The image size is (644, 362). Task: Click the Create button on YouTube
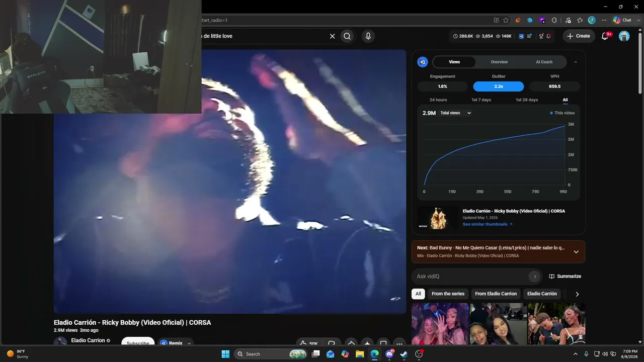[x=579, y=36]
